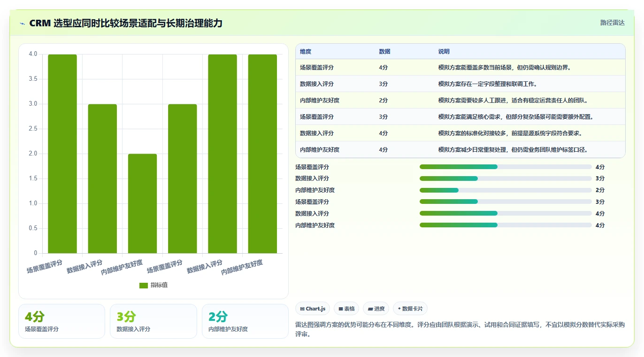Open the 2分 内部维护友好度 stat card
Image resolution: width=644 pixels, height=357 pixels.
pos(245,321)
